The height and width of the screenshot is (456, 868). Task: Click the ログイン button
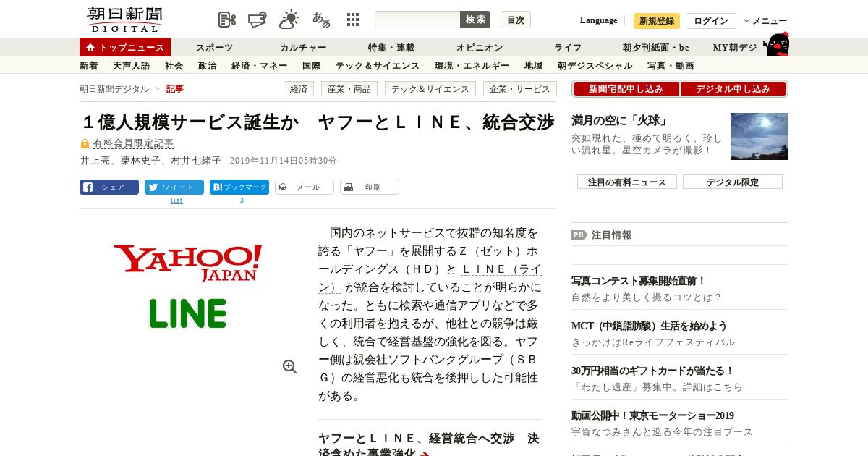point(711,21)
